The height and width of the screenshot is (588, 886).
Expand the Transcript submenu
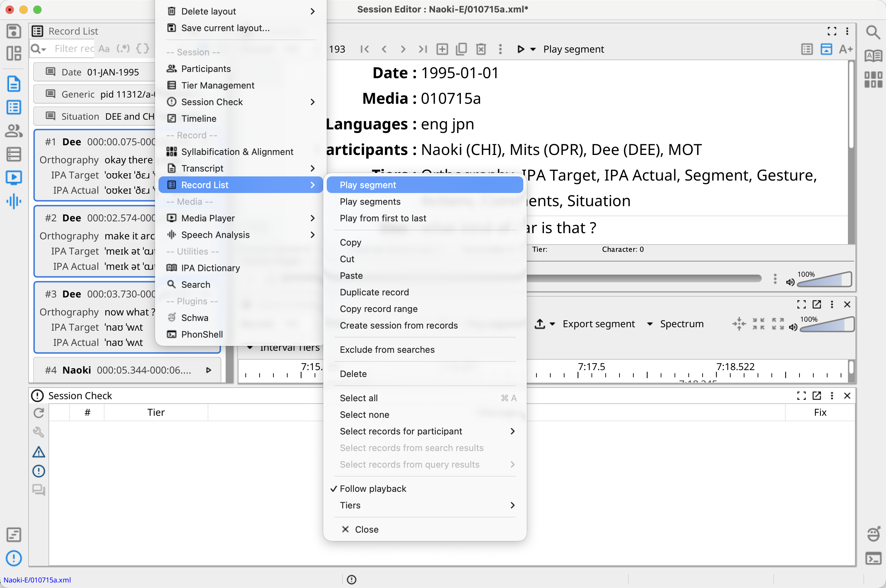click(x=241, y=168)
